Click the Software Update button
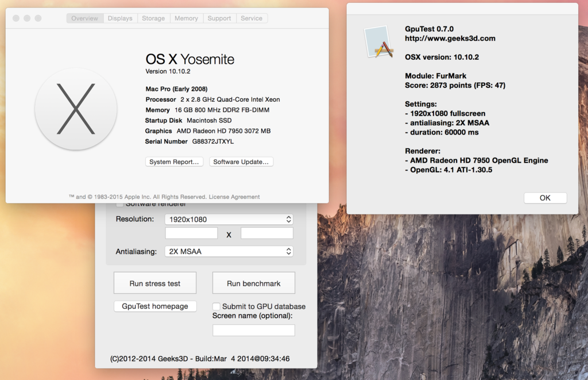Viewport: 588px width, 380px height. [x=241, y=162]
